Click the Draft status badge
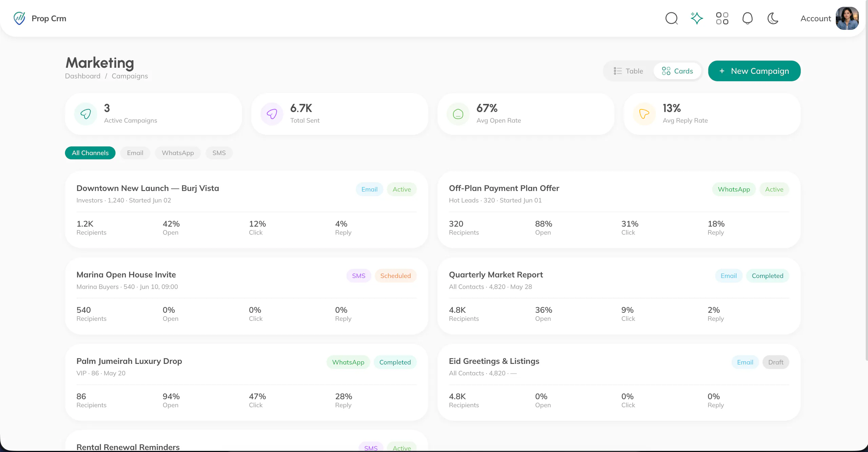Viewport: 868px width, 452px height. click(776, 362)
